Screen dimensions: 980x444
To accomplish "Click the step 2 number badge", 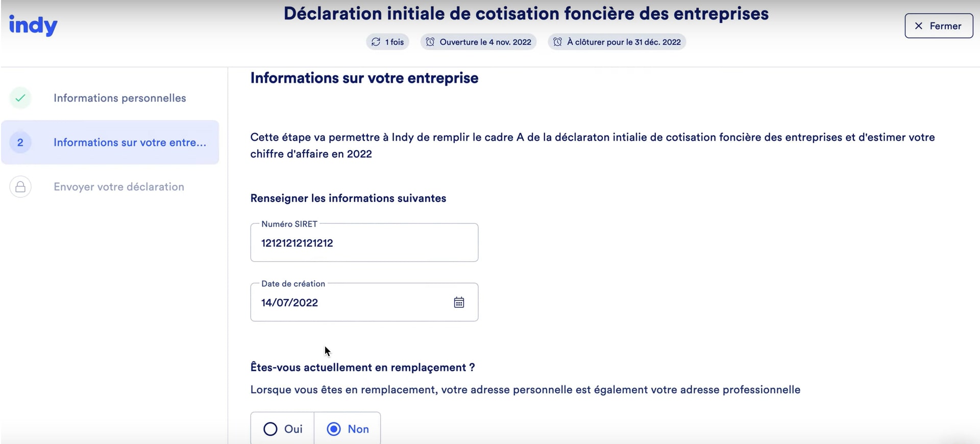I will tap(20, 143).
